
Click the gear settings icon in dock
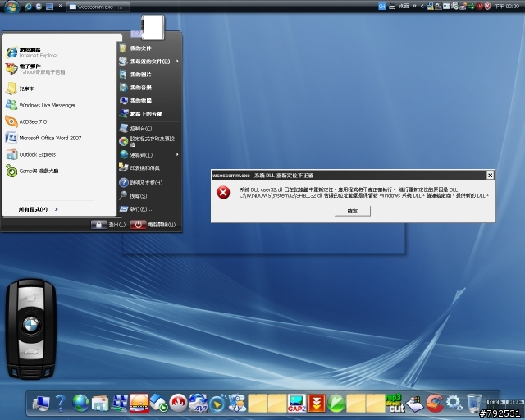click(x=454, y=402)
